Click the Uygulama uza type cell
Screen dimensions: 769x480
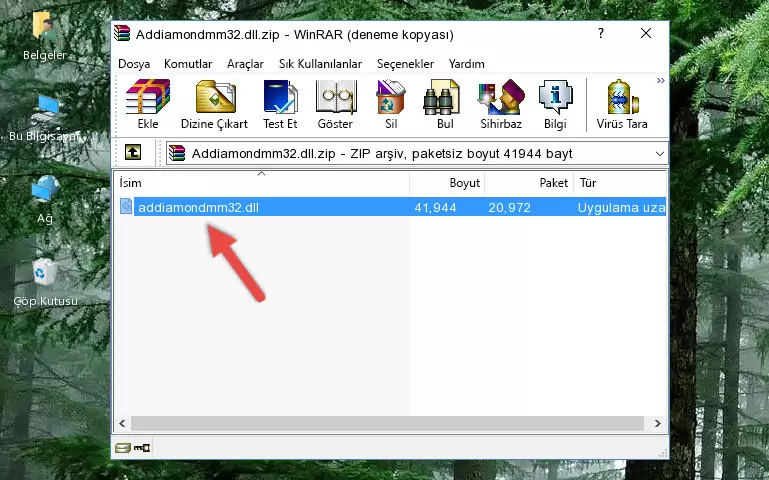621,207
